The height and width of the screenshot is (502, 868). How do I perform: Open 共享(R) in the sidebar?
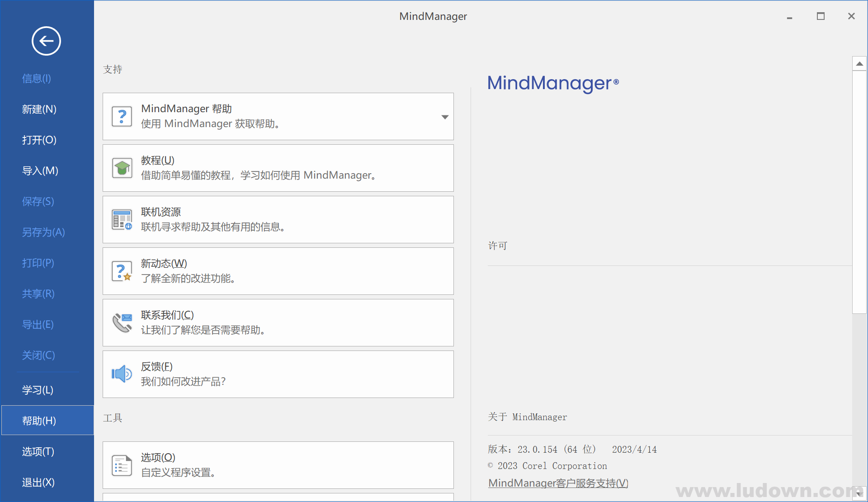coord(38,294)
